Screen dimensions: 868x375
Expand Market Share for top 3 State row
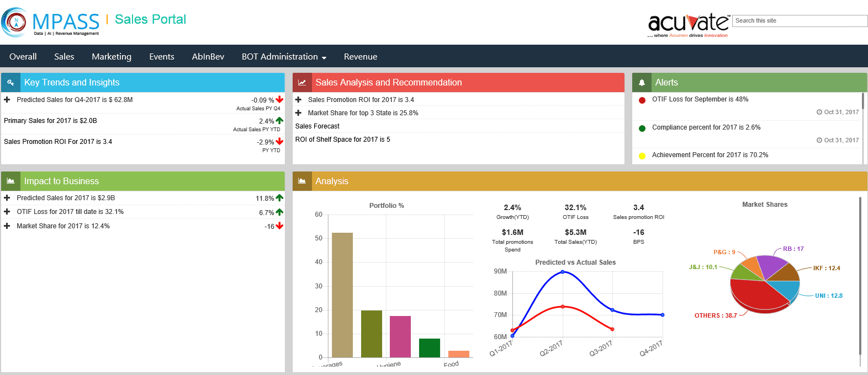pos(299,113)
